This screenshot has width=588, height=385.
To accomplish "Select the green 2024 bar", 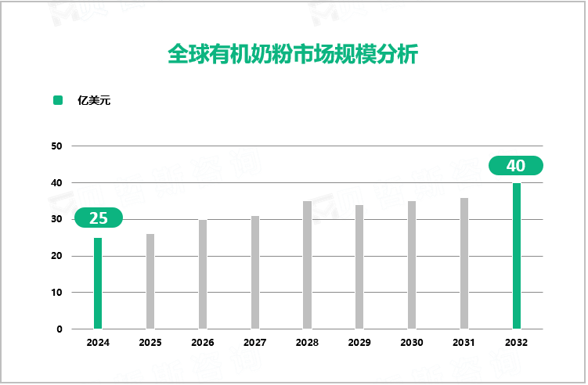I will point(98,283).
